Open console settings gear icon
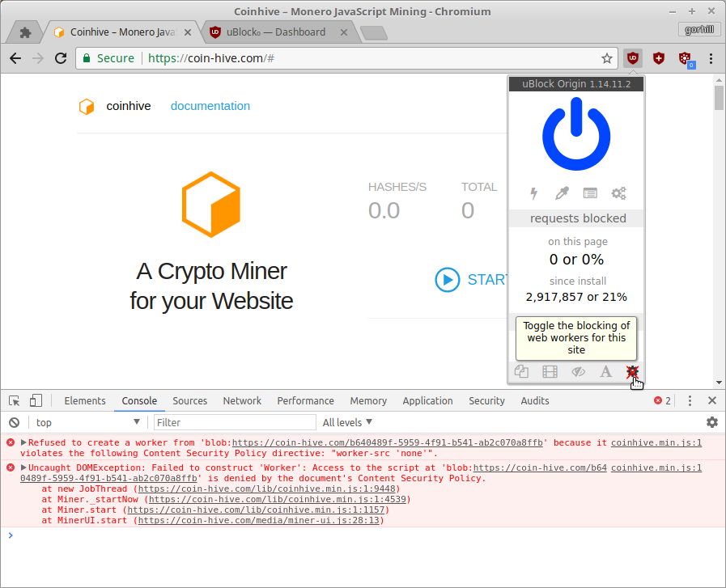Screen dimensions: 726x588 click(x=712, y=422)
